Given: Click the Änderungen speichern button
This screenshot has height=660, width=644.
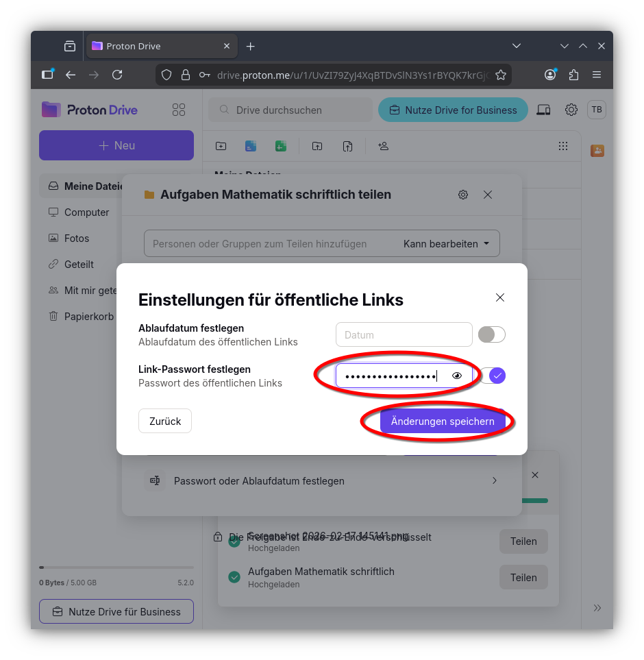Looking at the screenshot, I should pyautogui.click(x=443, y=421).
